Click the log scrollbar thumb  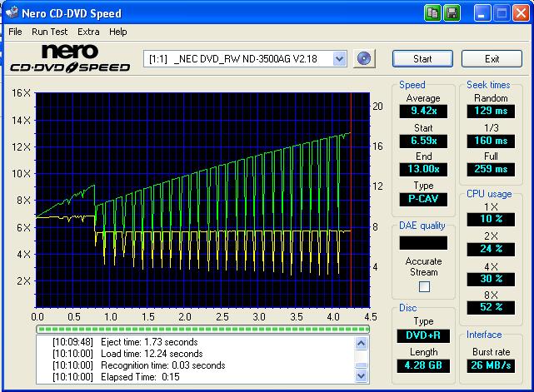tap(361, 365)
